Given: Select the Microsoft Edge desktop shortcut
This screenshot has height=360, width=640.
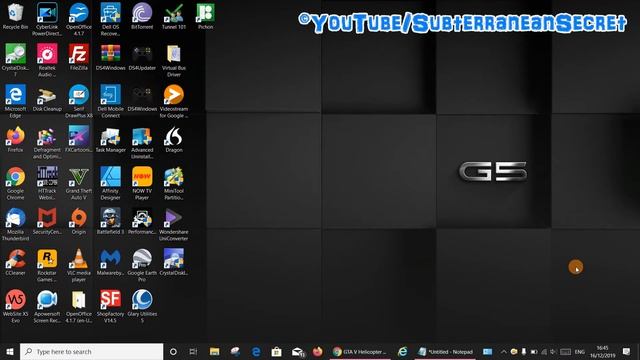Looking at the screenshot, I should click(15, 101).
